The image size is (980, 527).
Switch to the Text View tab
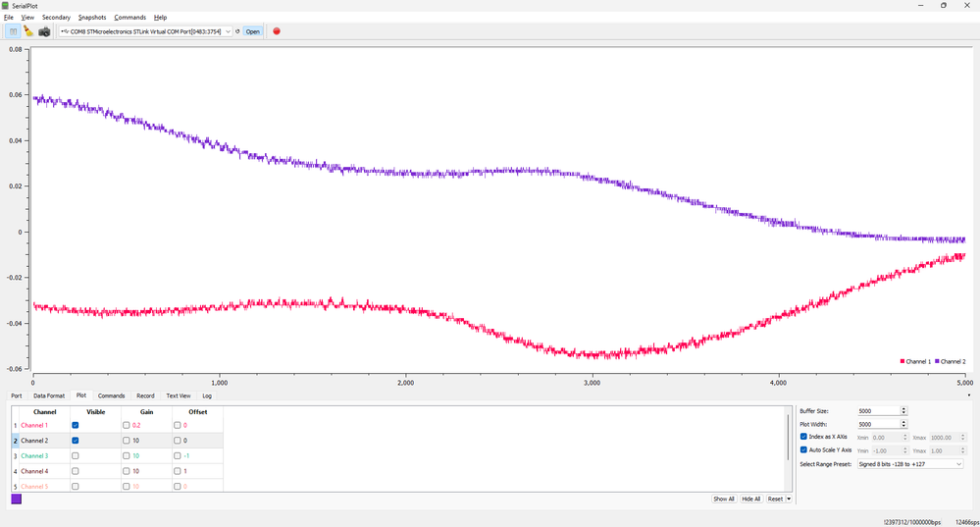pyautogui.click(x=179, y=395)
